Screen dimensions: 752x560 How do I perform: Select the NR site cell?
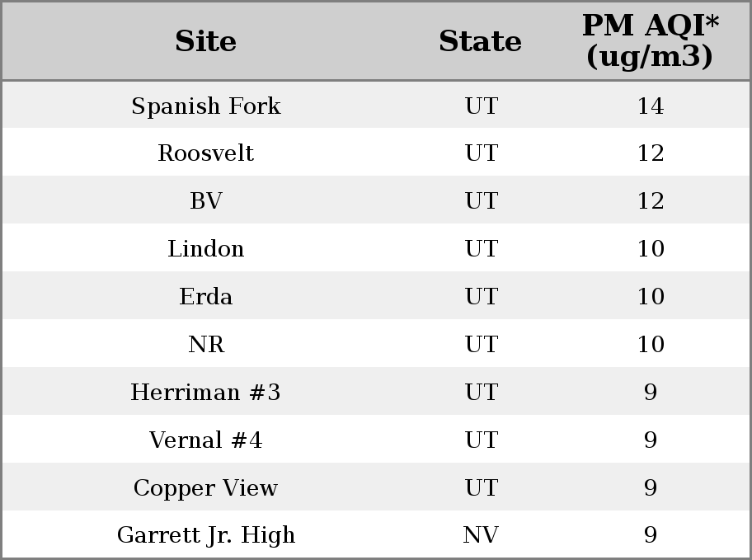pos(206,344)
